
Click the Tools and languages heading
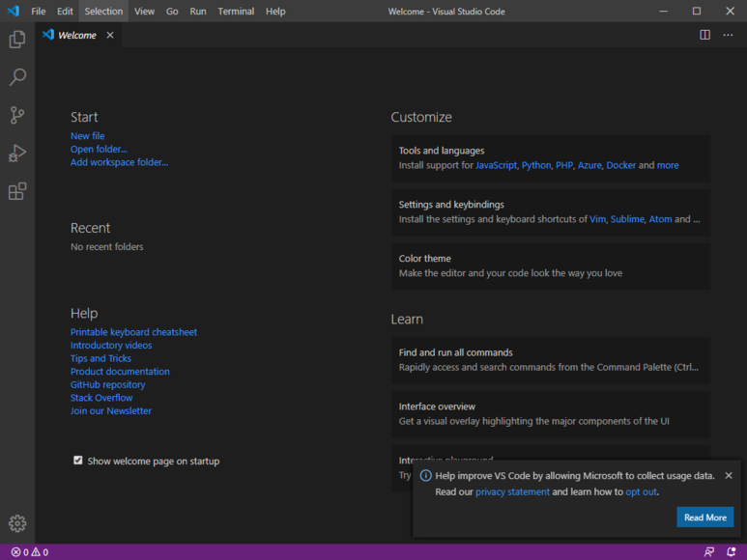pos(442,151)
